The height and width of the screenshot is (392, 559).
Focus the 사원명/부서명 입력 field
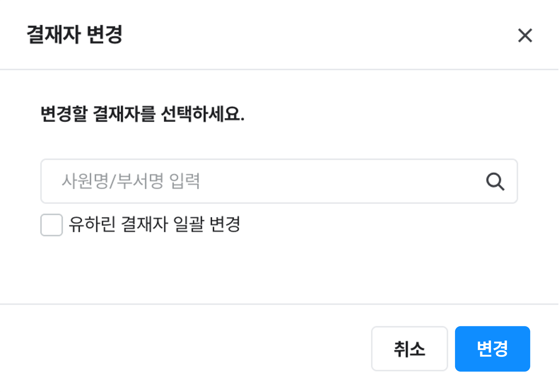pos(268,181)
